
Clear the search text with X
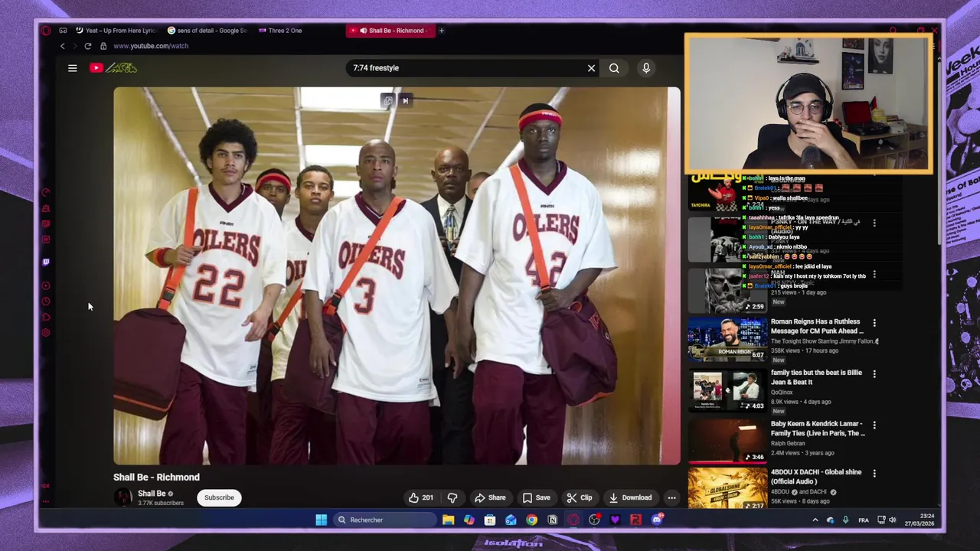click(x=591, y=68)
